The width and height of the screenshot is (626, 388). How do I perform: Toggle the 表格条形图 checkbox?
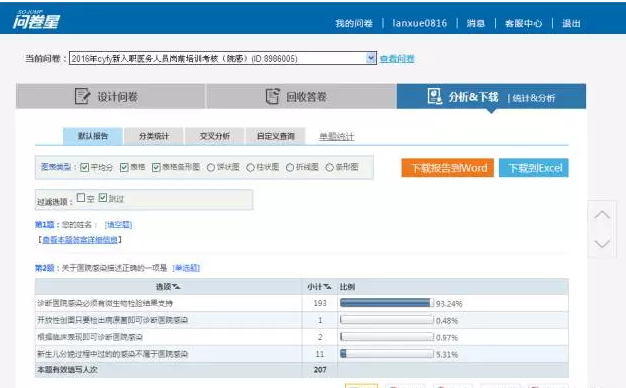[156, 167]
